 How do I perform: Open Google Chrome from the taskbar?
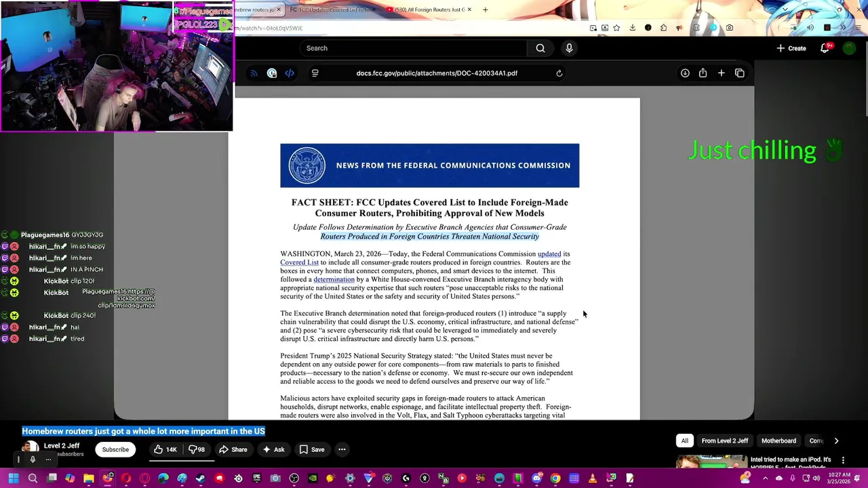[x=555, y=479]
